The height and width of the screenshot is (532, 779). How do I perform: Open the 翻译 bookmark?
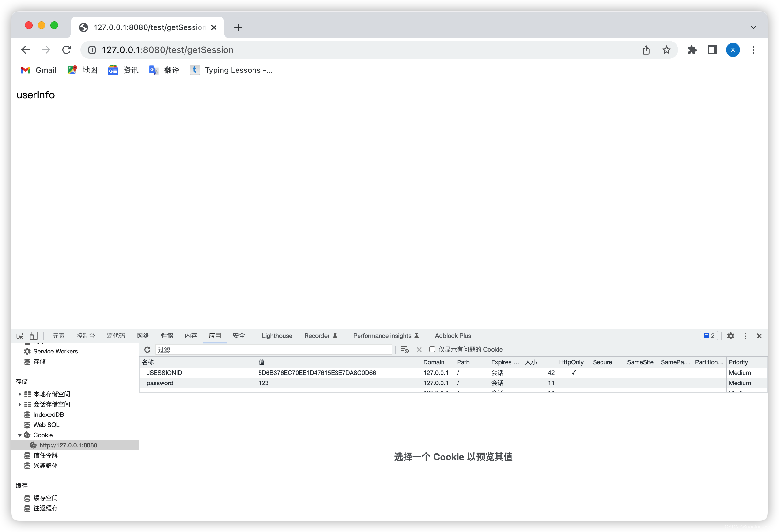164,70
